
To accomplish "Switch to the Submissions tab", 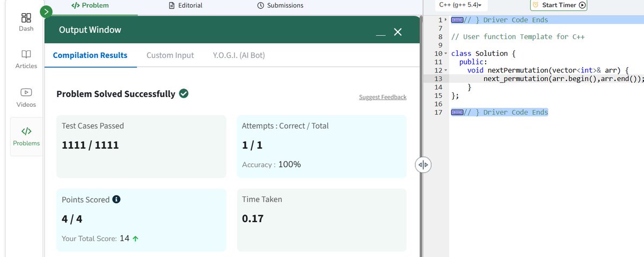I will (280, 5).
